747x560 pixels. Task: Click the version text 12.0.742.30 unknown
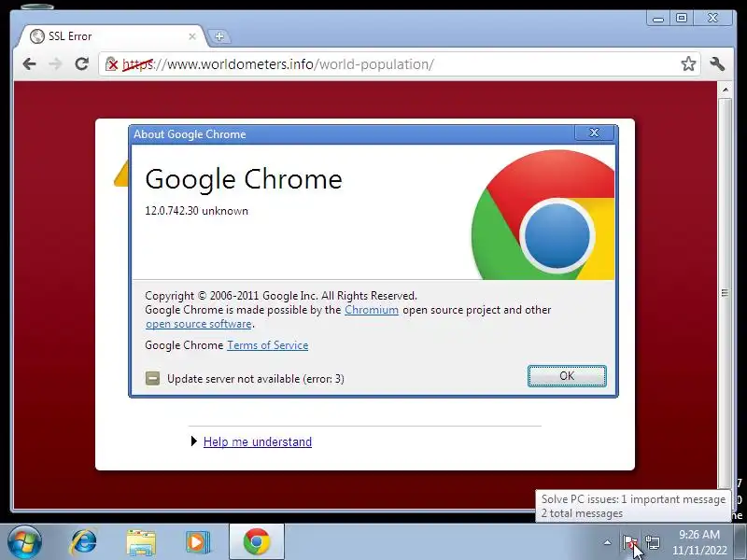[x=196, y=211]
